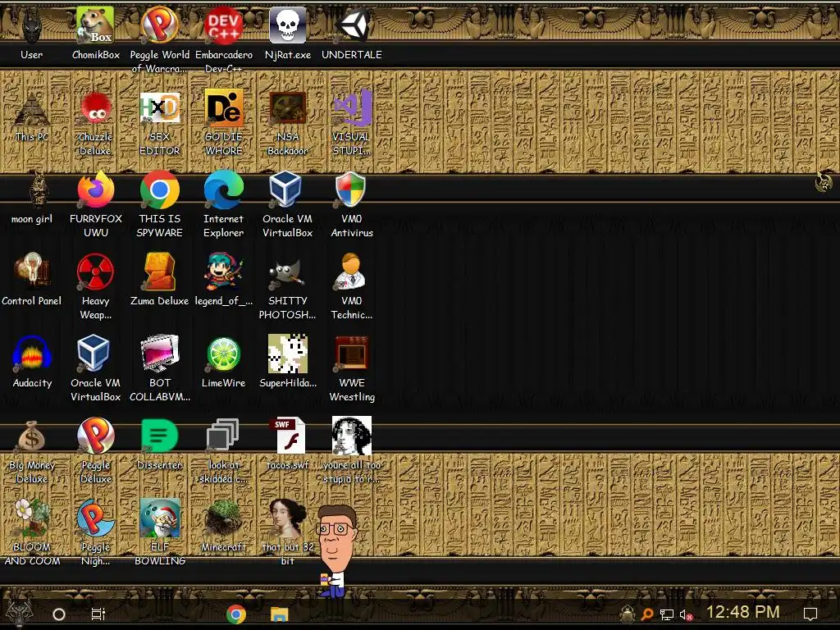Open the BLOOM AND COOM flower icon
Viewport: 840px width, 630px height.
coord(32,518)
